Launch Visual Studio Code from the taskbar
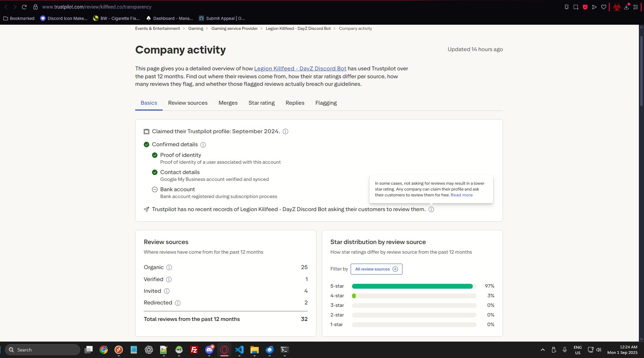Viewport: 644px width, 358px height. click(239, 350)
